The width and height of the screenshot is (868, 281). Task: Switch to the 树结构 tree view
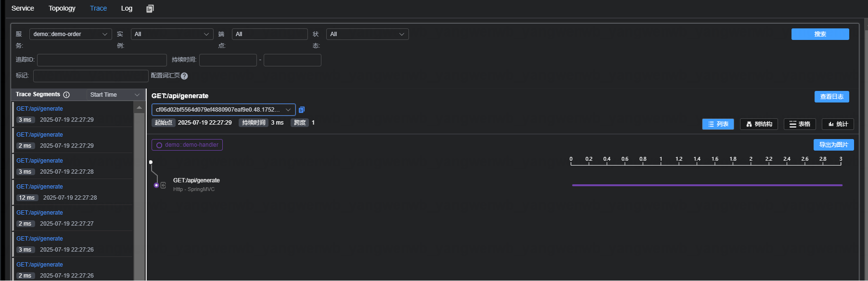point(759,124)
